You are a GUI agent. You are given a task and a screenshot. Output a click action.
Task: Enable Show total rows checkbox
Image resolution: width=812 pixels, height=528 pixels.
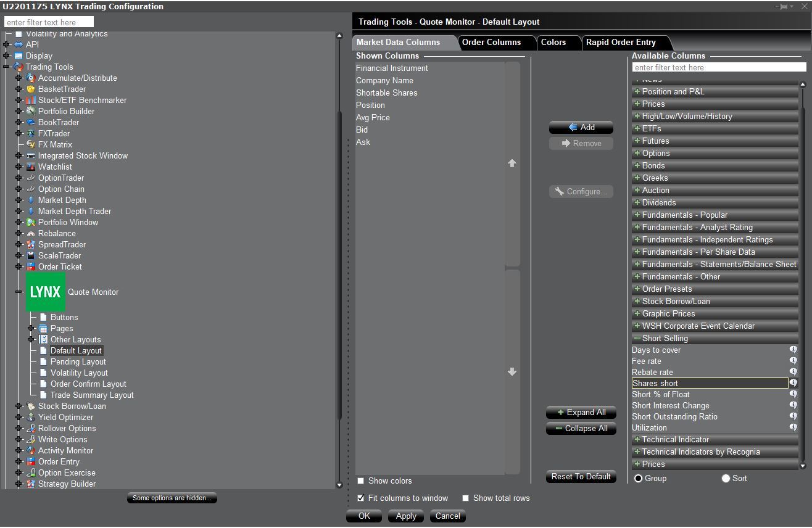click(466, 498)
